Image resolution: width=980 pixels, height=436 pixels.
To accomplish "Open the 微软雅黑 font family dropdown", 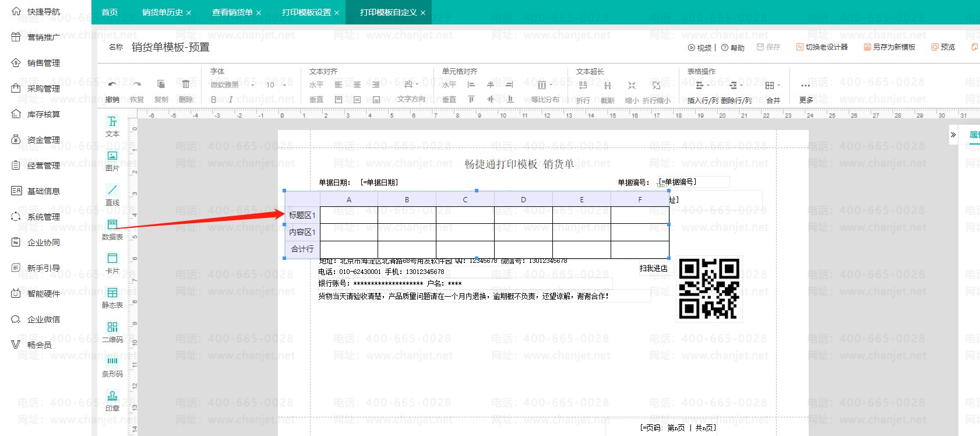I will [x=232, y=85].
